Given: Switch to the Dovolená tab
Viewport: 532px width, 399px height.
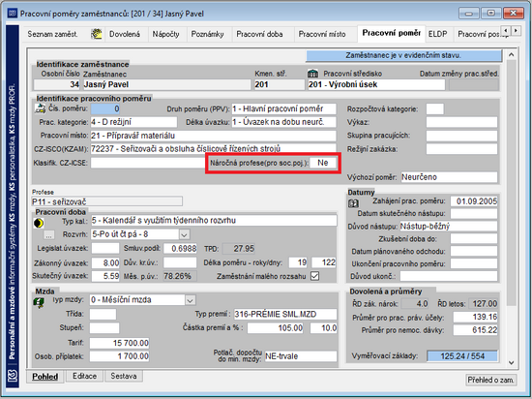Looking at the screenshot, I should click(x=125, y=34).
